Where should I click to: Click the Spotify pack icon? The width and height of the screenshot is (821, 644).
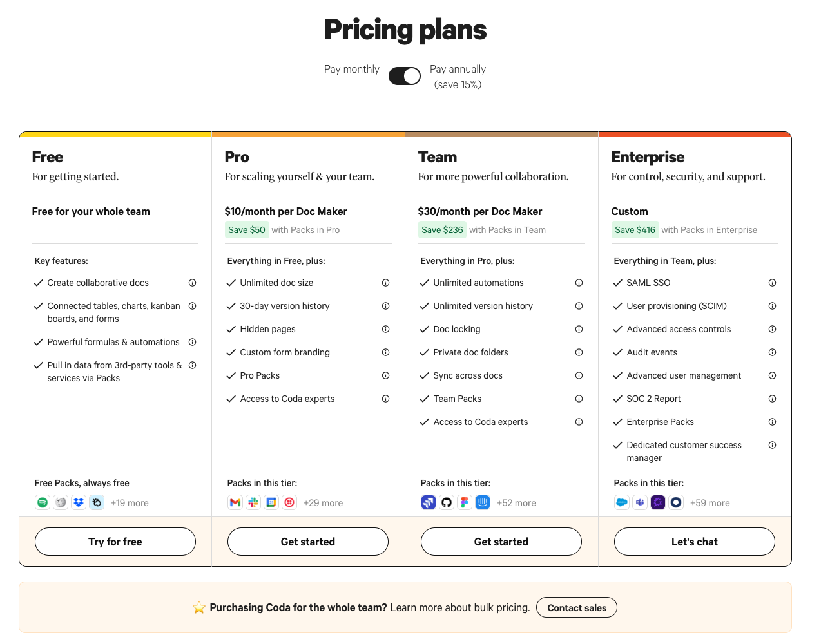pyautogui.click(x=43, y=502)
